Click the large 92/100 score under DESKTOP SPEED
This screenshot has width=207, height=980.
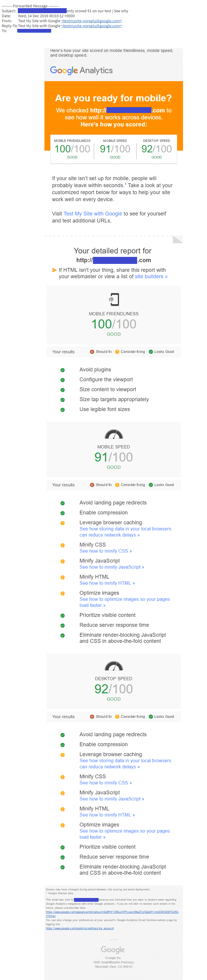point(114,689)
